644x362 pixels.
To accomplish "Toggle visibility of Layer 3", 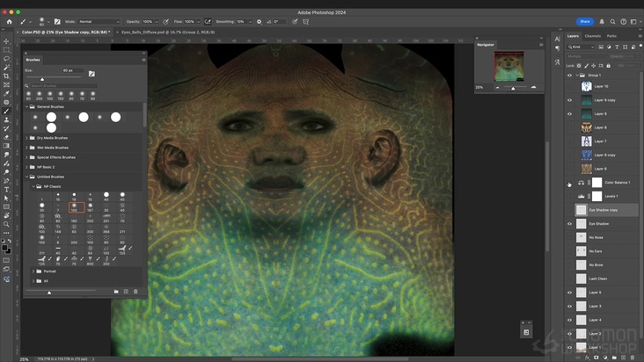I will tap(569, 307).
